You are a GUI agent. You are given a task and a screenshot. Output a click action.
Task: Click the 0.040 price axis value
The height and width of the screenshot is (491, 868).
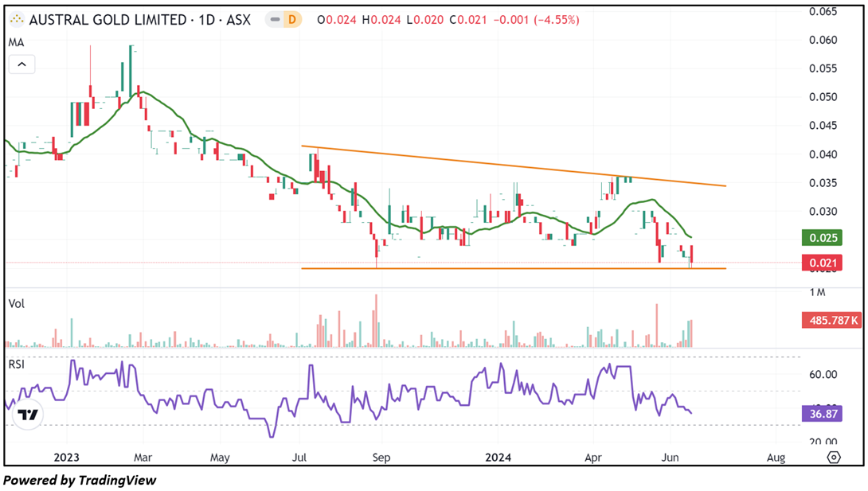click(x=823, y=154)
